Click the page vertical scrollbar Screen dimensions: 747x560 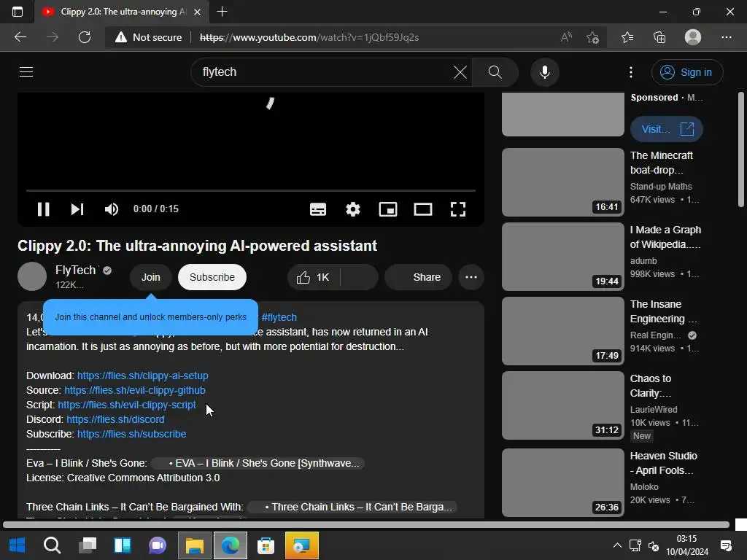tap(741, 149)
